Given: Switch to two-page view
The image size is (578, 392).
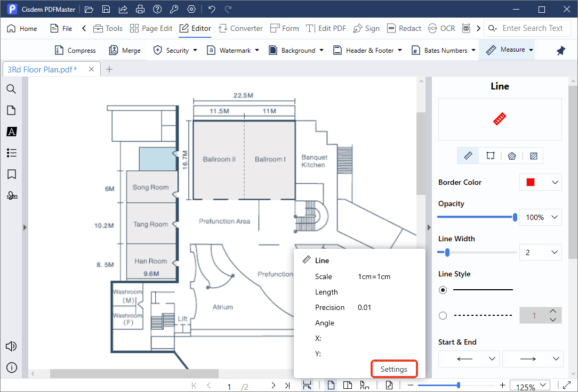Looking at the screenshot, I should [347, 385].
